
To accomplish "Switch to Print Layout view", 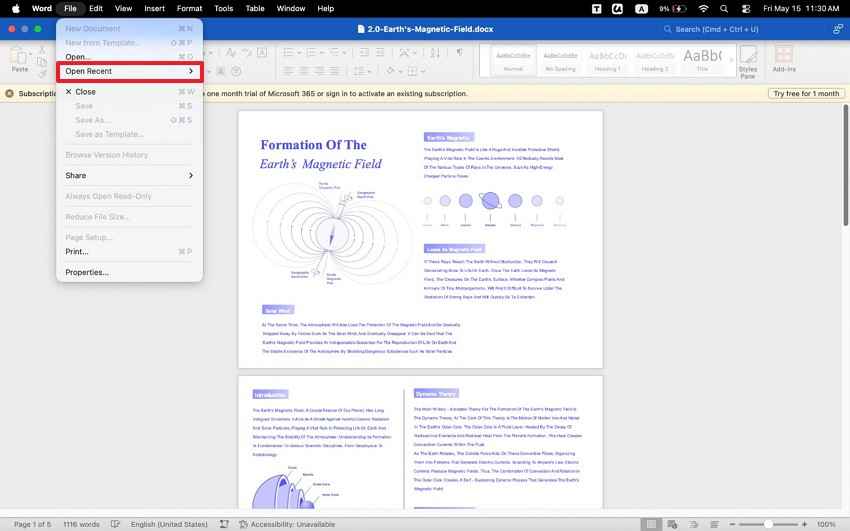I will pyautogui.click(x=652, y=524).
